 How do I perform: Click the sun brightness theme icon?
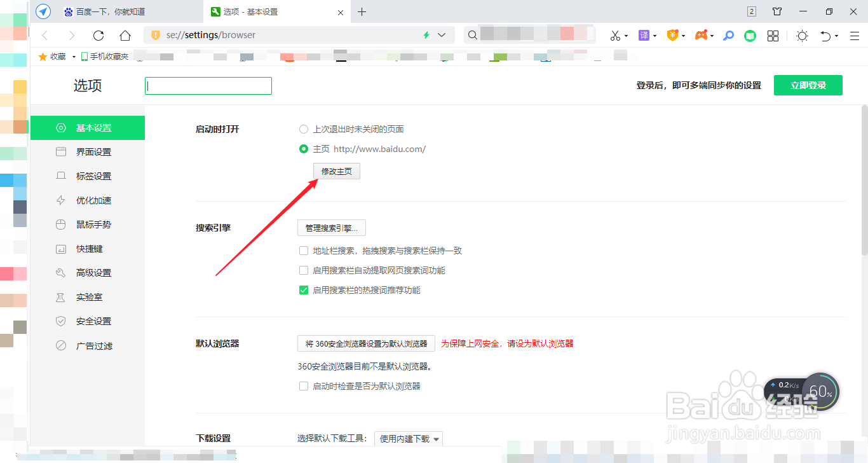pos(801,36)
